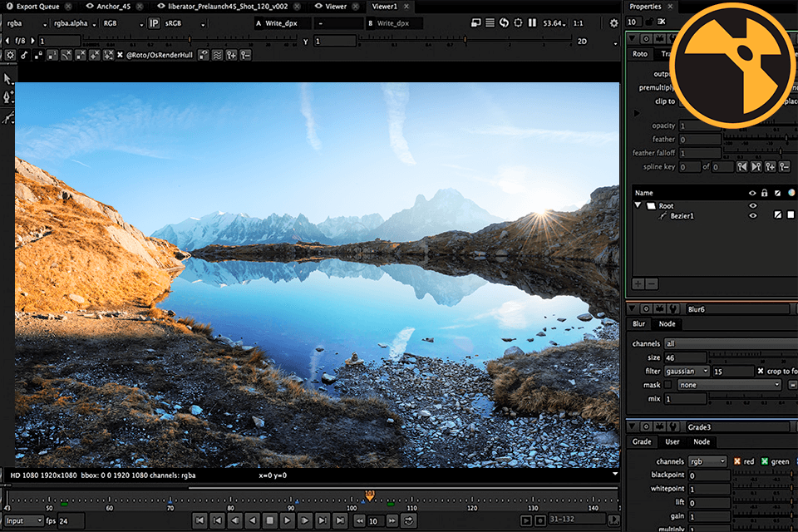Viewport: 798px width, 532px height.
Task: Add a roto keyframe in viewer toolbar
Action: (232, 55)
